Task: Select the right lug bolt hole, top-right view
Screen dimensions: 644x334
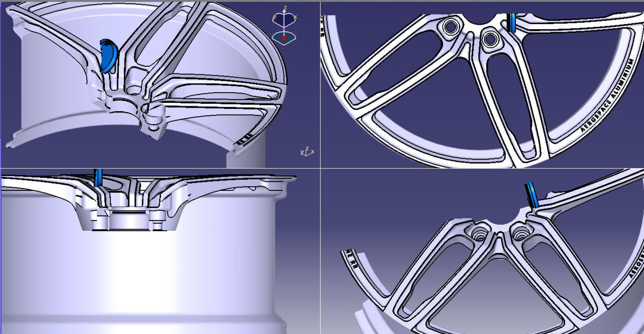Action: [x=490, y=39]
